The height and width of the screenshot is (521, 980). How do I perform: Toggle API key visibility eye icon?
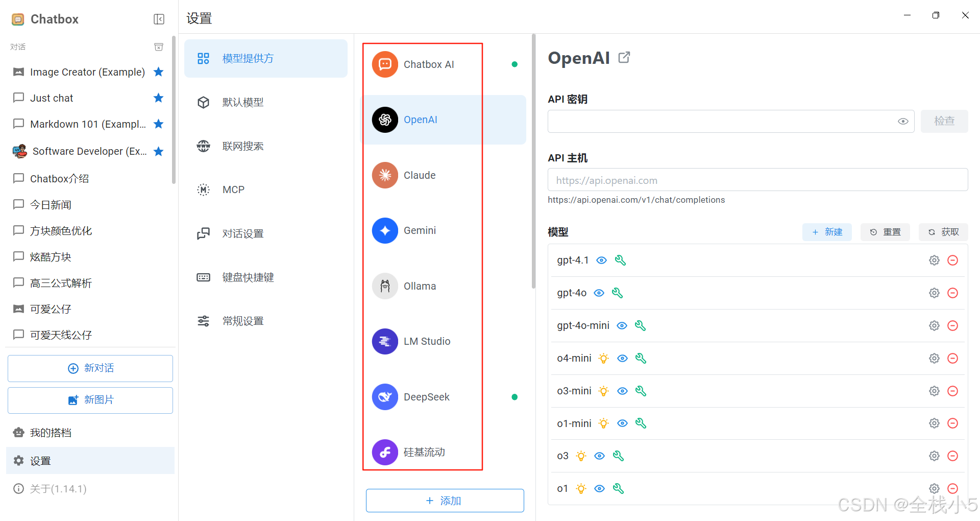click(903, 121)
